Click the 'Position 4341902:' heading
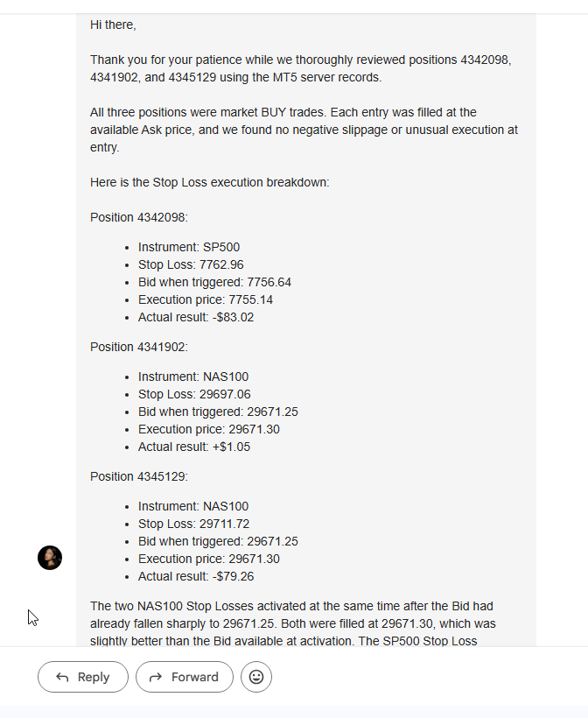This screenshot has width=588, height=718. tap(139, 347)
